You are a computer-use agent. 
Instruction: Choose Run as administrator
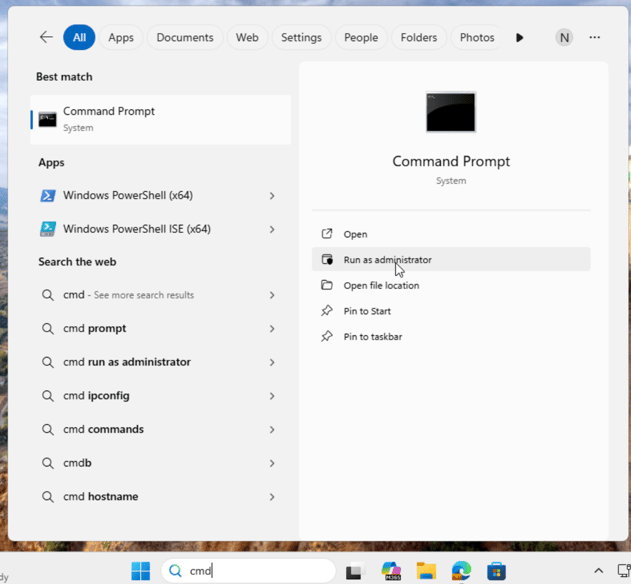pyautogui.click(x=451, y=260)
